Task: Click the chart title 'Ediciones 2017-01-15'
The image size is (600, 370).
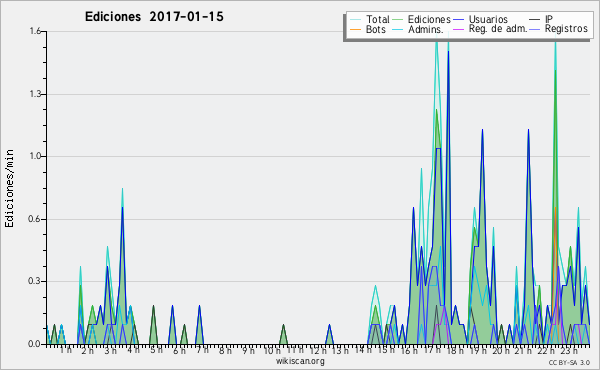Action: click(x=154, y=17)
